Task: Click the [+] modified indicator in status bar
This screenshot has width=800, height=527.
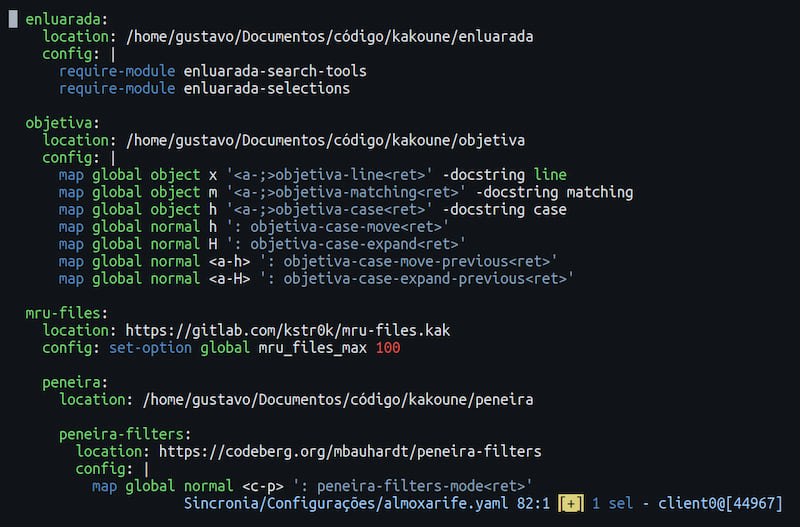Action: (572, 503)
